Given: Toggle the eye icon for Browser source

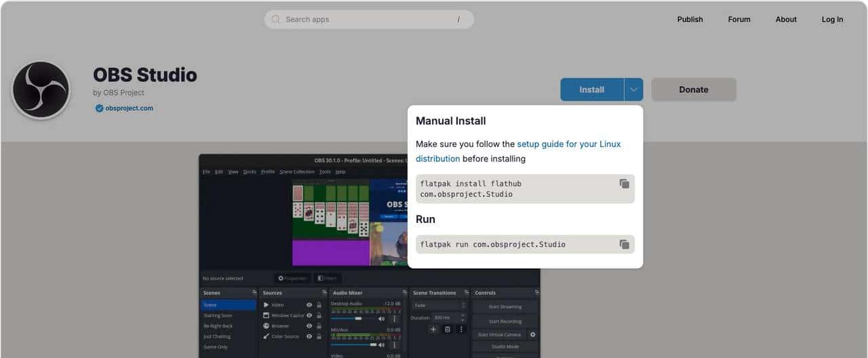Looking at the screenshot, I should point(309,325).
